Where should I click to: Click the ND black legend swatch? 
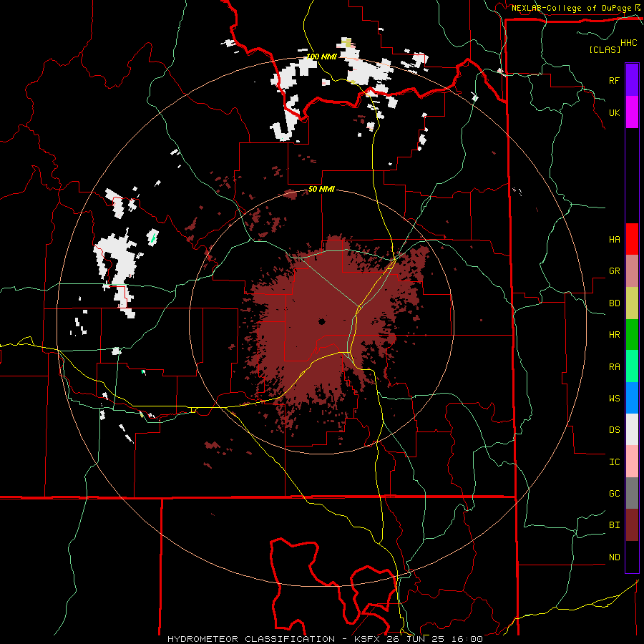point(632,557)
